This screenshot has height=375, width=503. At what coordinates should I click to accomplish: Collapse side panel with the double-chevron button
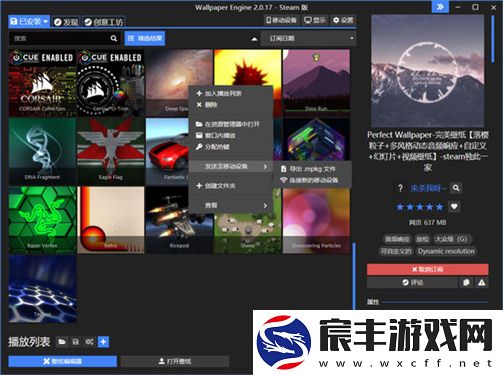pos(440,7)
